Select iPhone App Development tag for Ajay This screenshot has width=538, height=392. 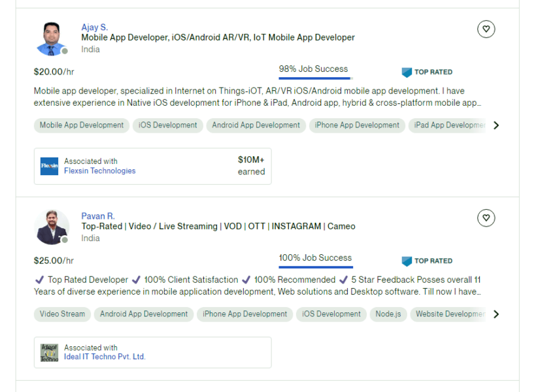(357, 125)
